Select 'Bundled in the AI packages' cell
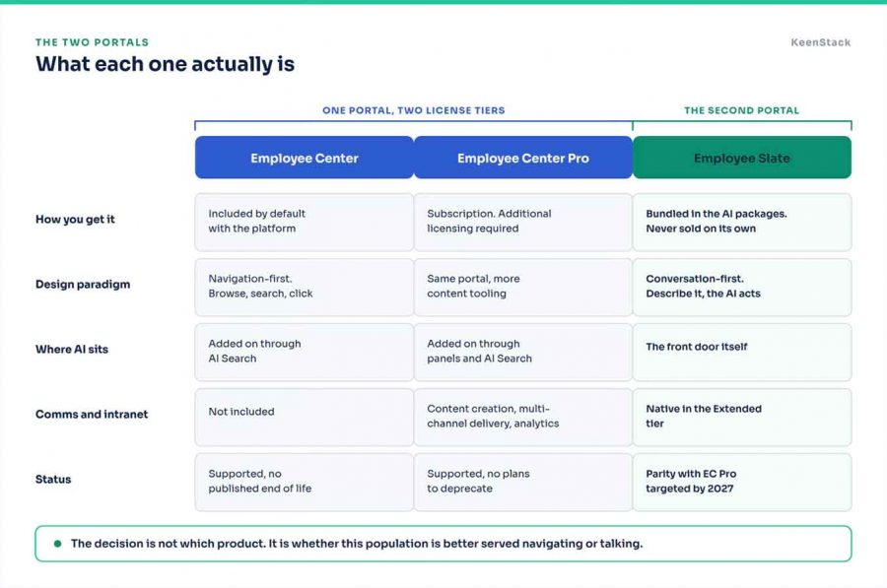Image resolution: width=887 pixels, height=588 pixels. click(742, 223)
